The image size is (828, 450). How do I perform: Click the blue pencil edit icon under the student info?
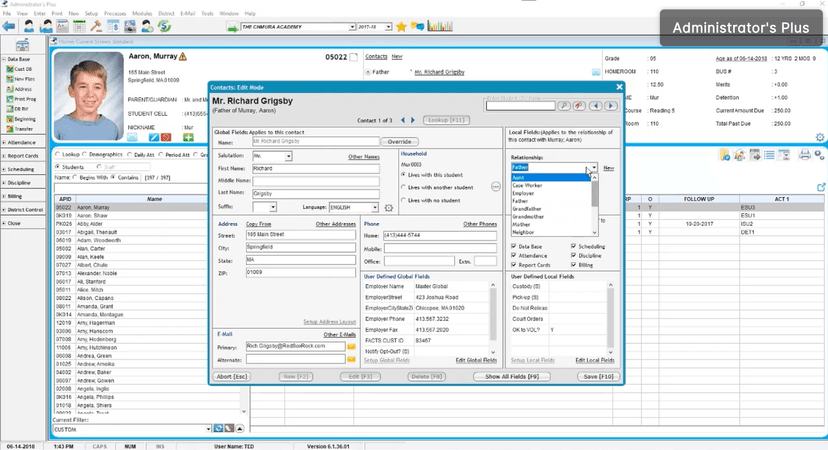[153, 138]
